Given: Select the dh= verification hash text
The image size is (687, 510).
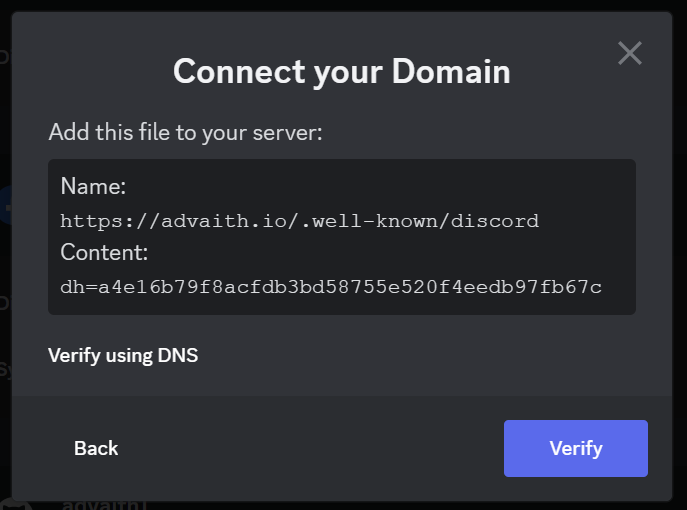Looking at the screenshot, I should point(331,287).
